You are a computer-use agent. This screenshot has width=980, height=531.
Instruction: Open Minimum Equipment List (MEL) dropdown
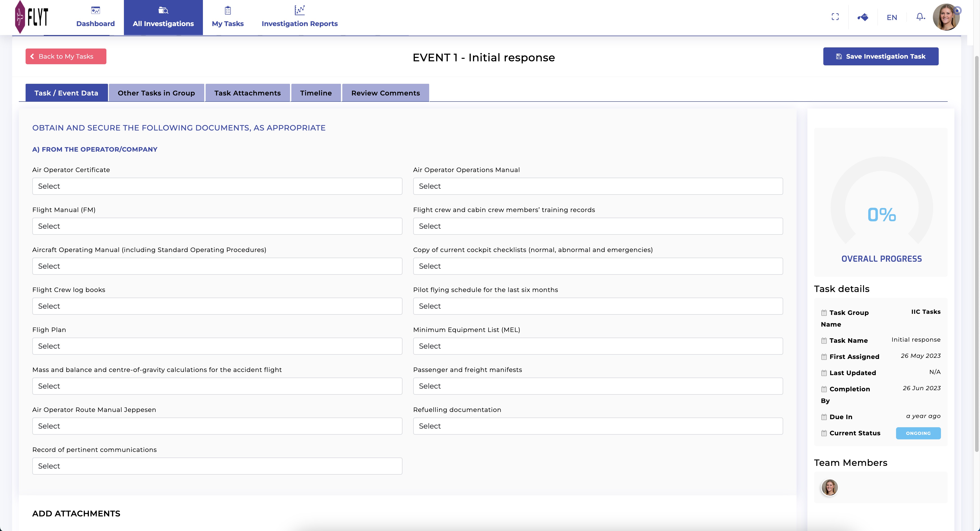598,346
